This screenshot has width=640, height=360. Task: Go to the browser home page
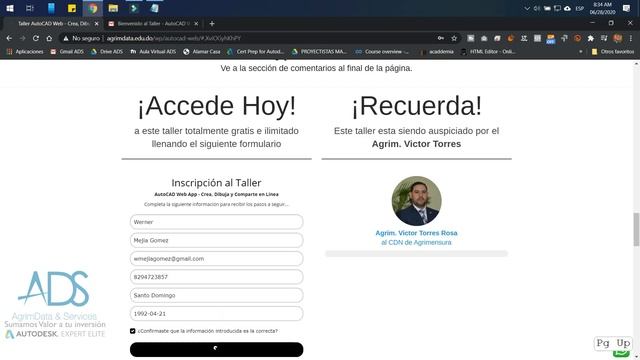click(x=49, y=38)
